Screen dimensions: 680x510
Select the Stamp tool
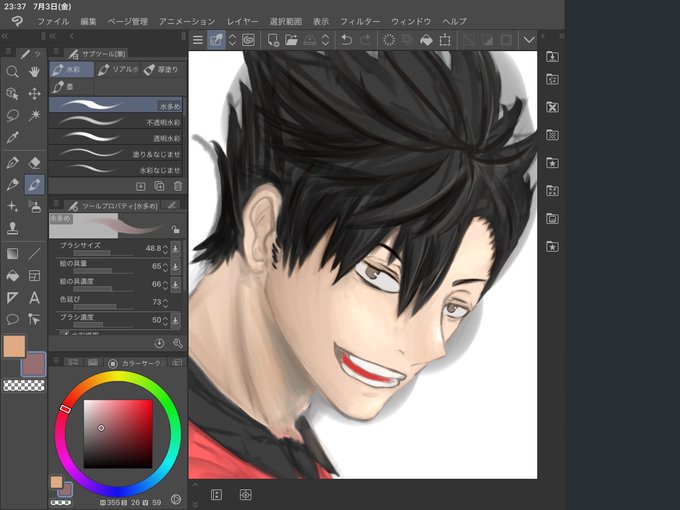pos(12,229)
